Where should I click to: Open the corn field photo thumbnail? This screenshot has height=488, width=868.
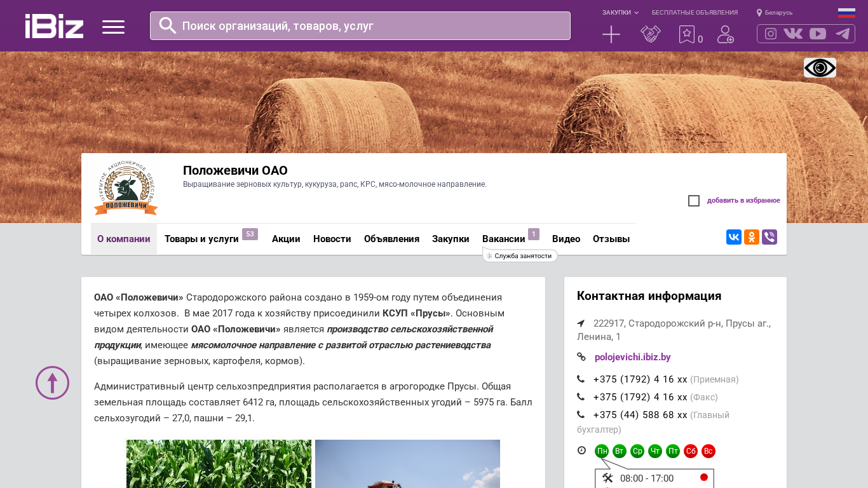(x=219, y=464)
